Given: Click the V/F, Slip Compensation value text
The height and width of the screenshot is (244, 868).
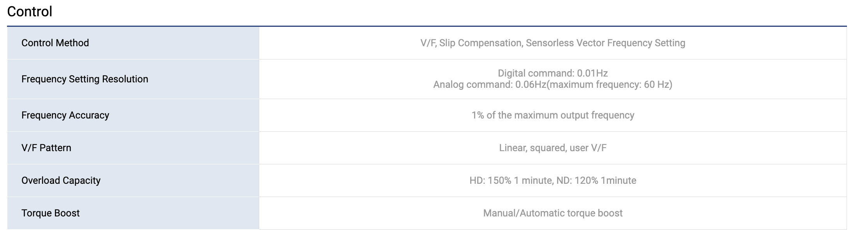Looking at the screenshot, I should tap(471, 43).
